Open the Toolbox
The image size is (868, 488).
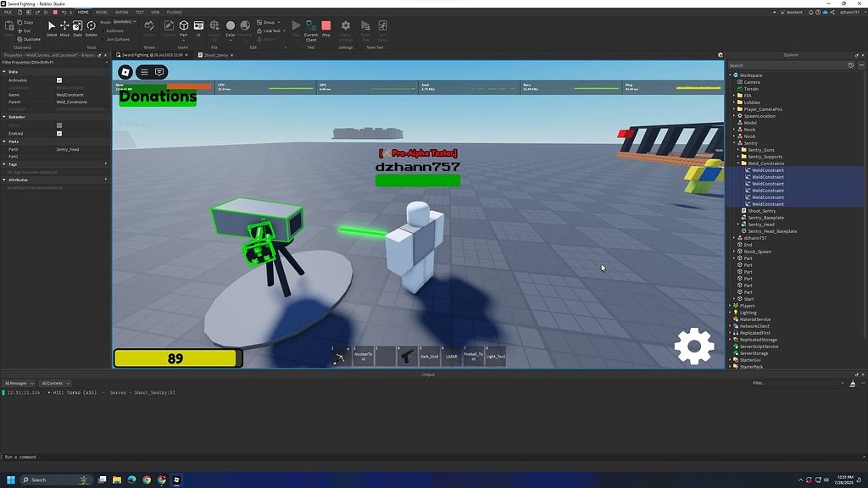point(168,27)
